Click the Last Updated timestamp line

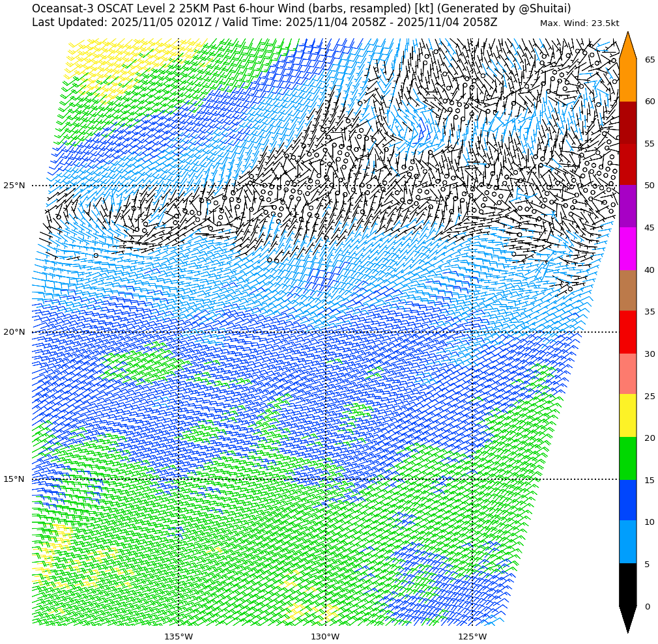pos(264,22)
